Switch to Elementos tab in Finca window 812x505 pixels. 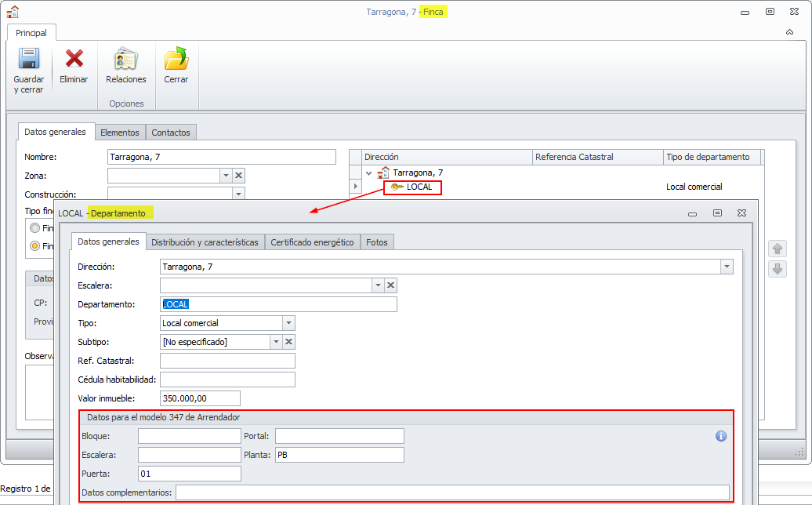120,133
